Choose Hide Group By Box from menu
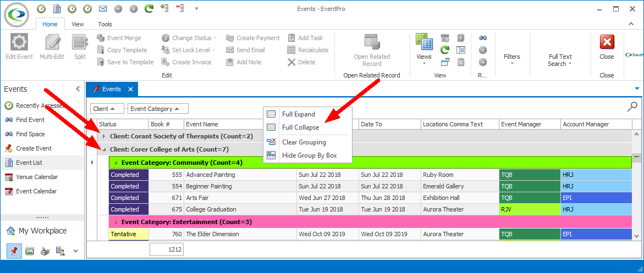644x273 pixels. [x=307, y=155]
